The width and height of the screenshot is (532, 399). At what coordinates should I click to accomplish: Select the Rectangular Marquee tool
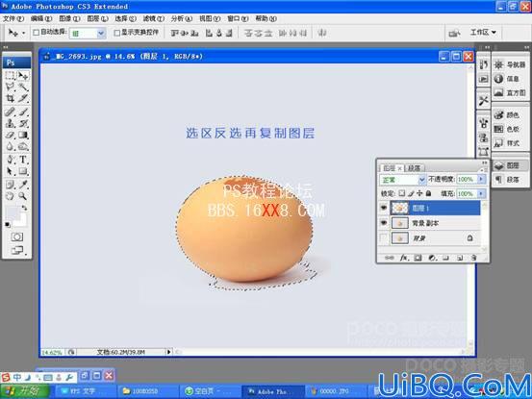(11, 75)
